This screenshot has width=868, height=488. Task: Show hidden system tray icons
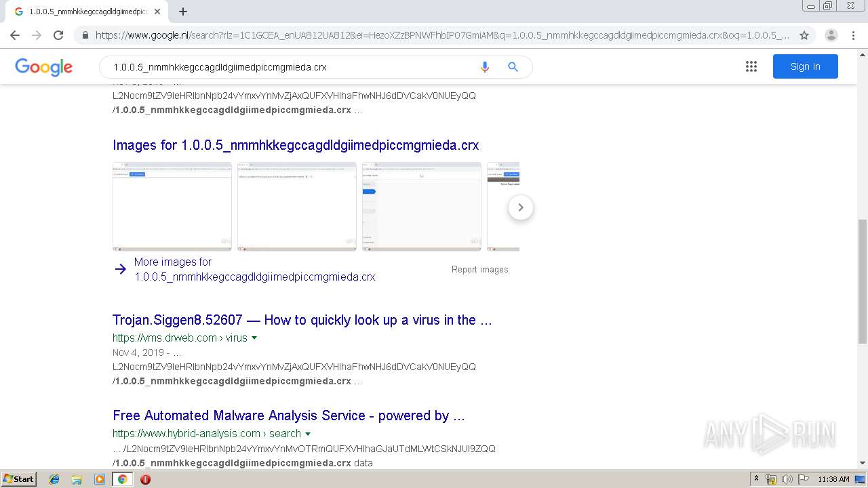pyautogui.click(x=757, y=479)
